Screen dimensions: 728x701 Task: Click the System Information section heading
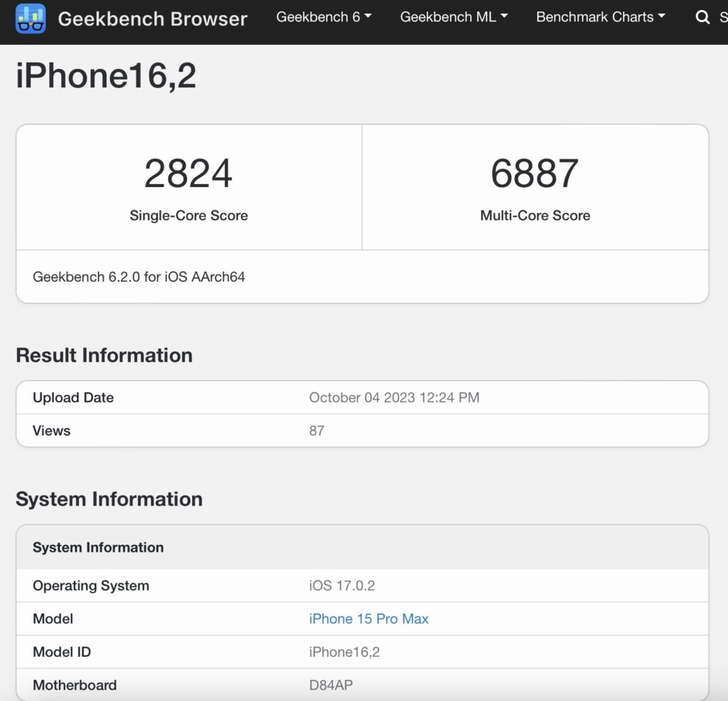[109, 499]
